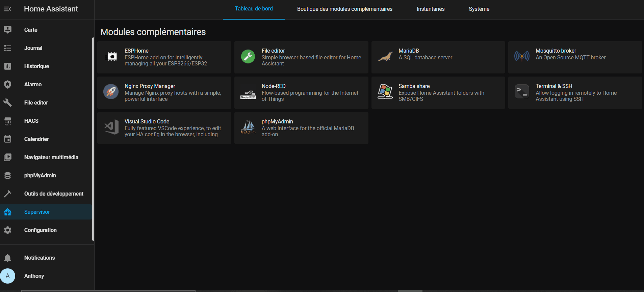Click the sidebar vertical scrollbar
This screenshot has width=644, height=292.
[93, 139]
